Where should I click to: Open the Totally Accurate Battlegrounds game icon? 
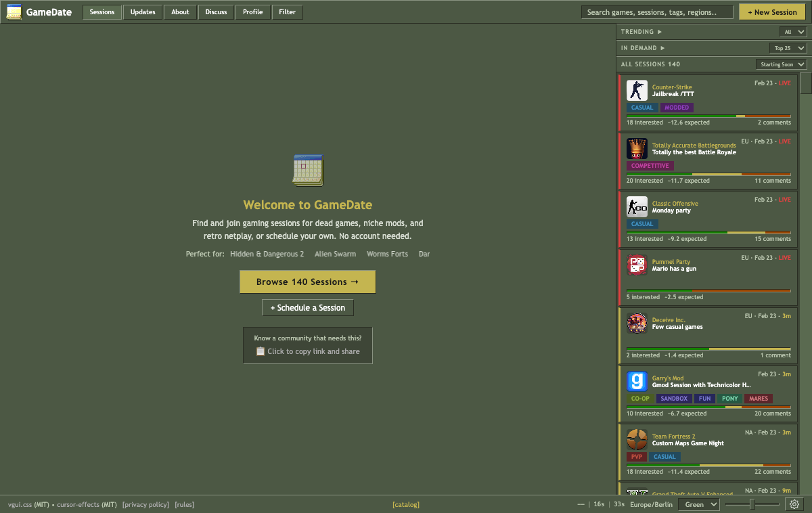click(637, 148)
